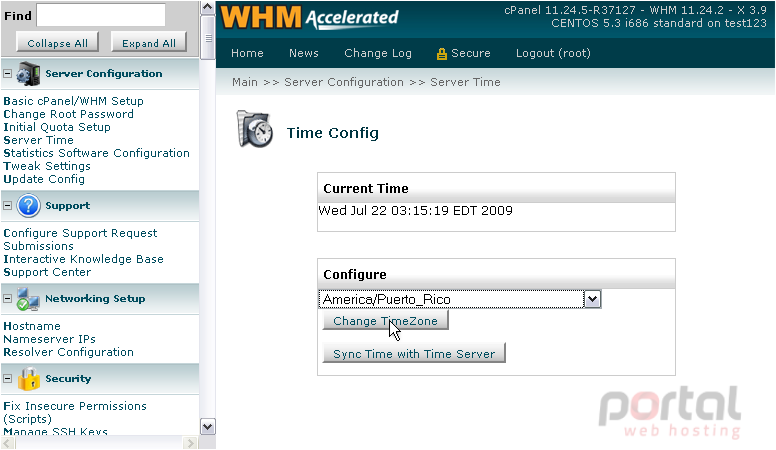The width and height of the screenshot is (776, 450).
Task: Select Logout (root) in the top menu
Action: (x=553, y=53)
